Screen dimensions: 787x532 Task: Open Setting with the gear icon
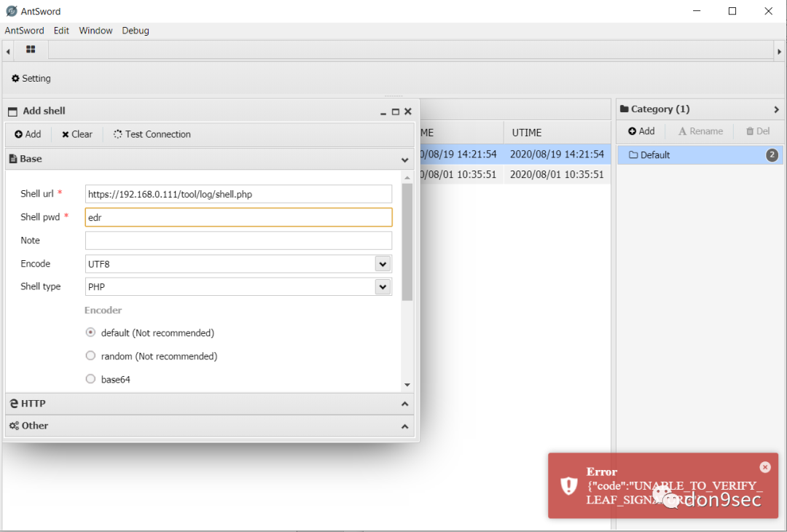(31, 78)
